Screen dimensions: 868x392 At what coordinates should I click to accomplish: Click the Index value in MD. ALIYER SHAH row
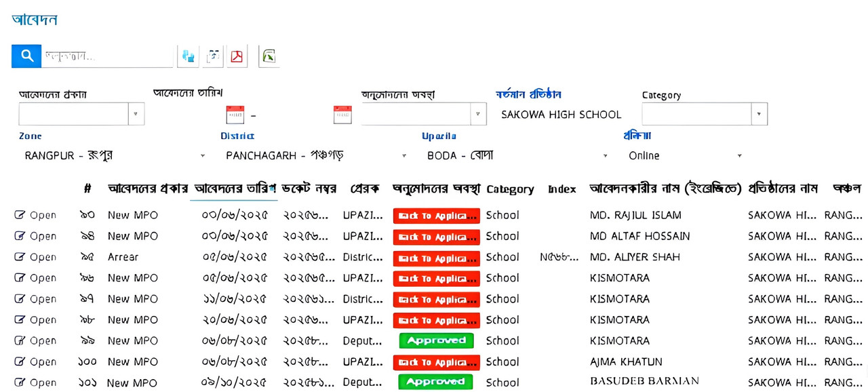tap(559, 257)
